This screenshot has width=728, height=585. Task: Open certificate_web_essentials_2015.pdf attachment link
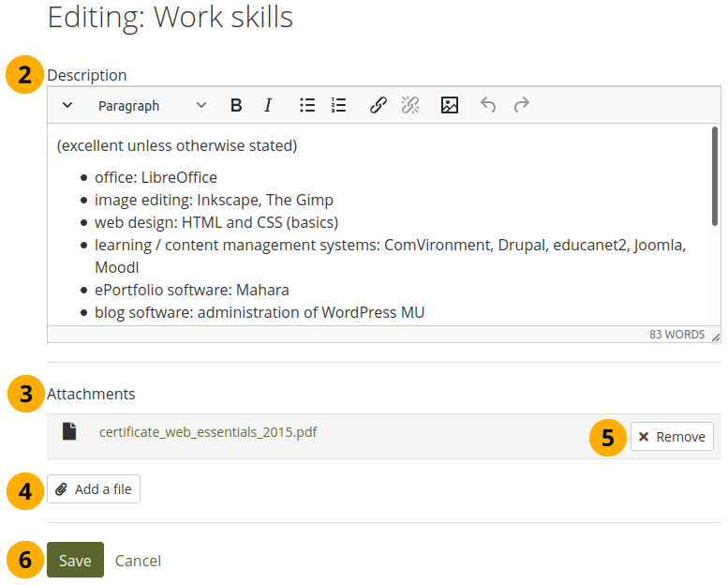(208, 432)
